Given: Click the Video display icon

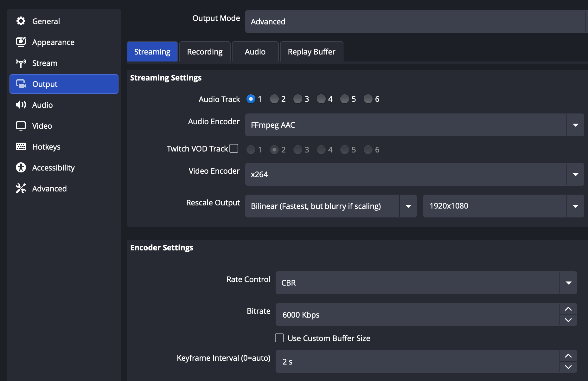Looking at the screenshot, I should (21, 126).
